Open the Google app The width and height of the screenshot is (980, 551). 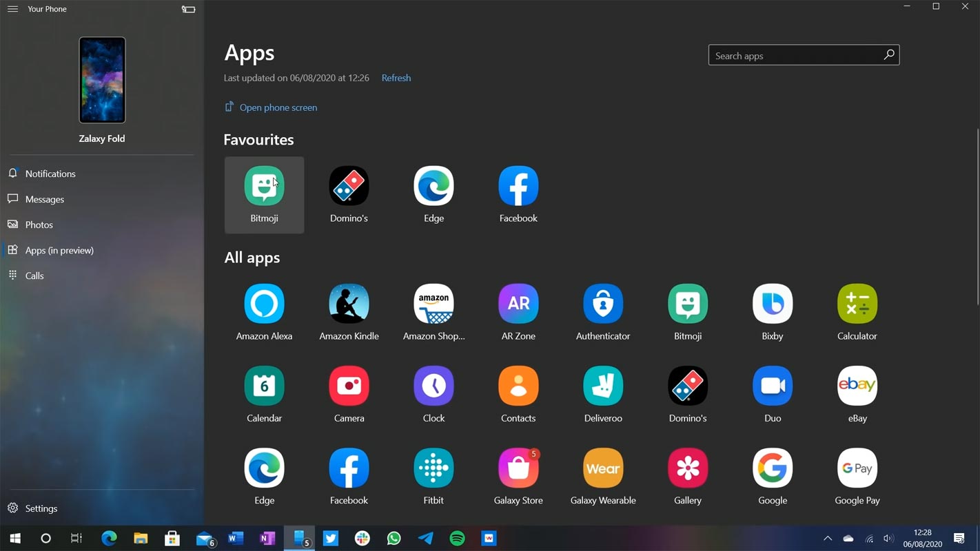coord(773,476)
